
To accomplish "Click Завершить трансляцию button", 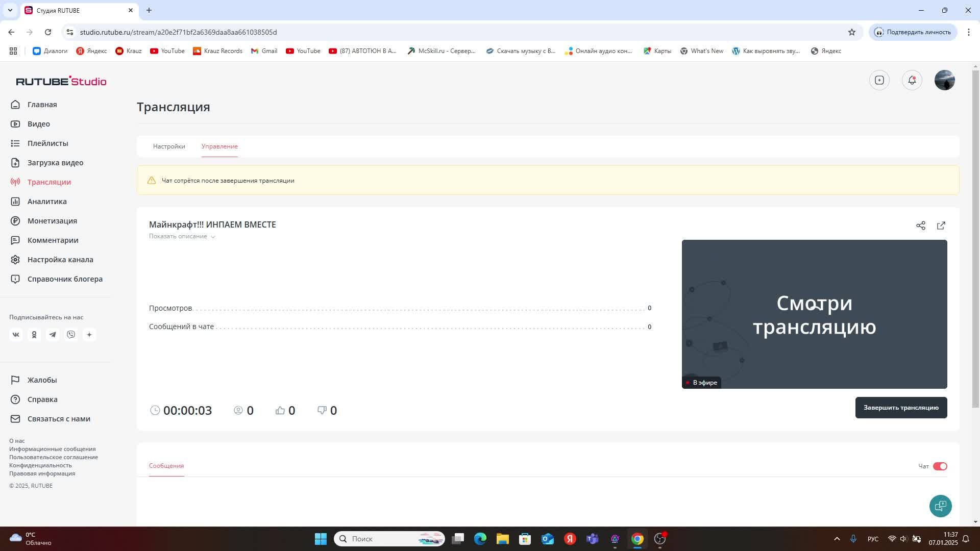I will click(901, 407).
